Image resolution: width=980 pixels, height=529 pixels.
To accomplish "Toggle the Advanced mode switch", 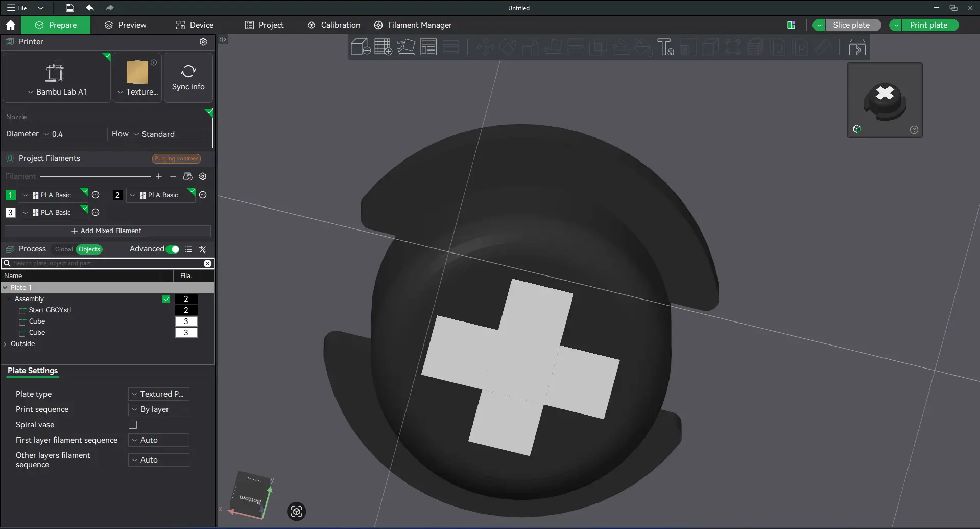I will click(x=173, y=249).
